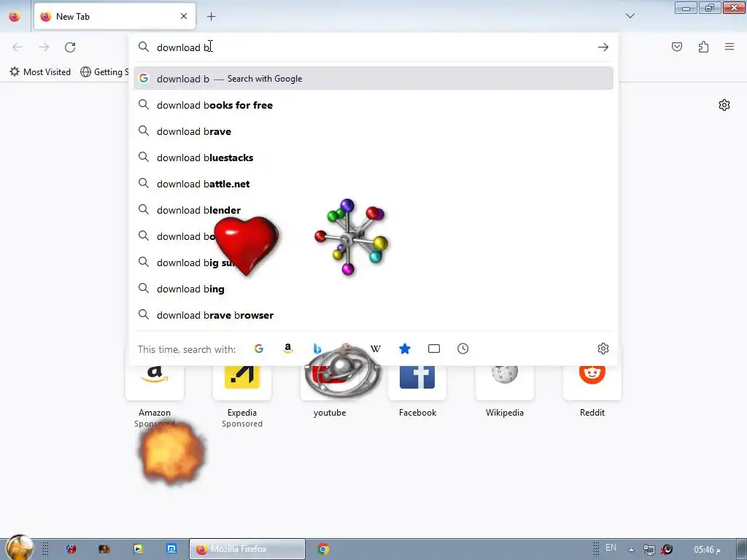Screen dimensions: 747x560
Task: Click the Go arrow in address bar
Action: [x=603, y=47]
